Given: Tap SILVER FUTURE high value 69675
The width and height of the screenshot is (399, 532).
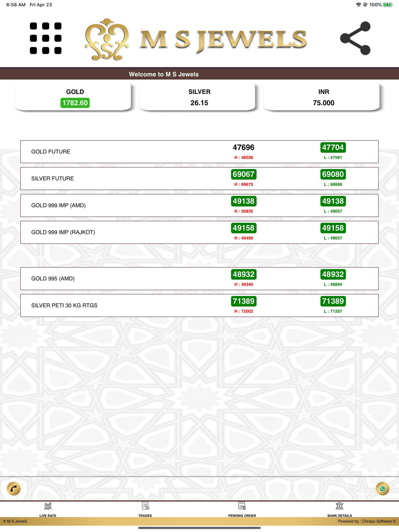Looking at the screenshot, I should pyautogui.click(x=243, y=184).
